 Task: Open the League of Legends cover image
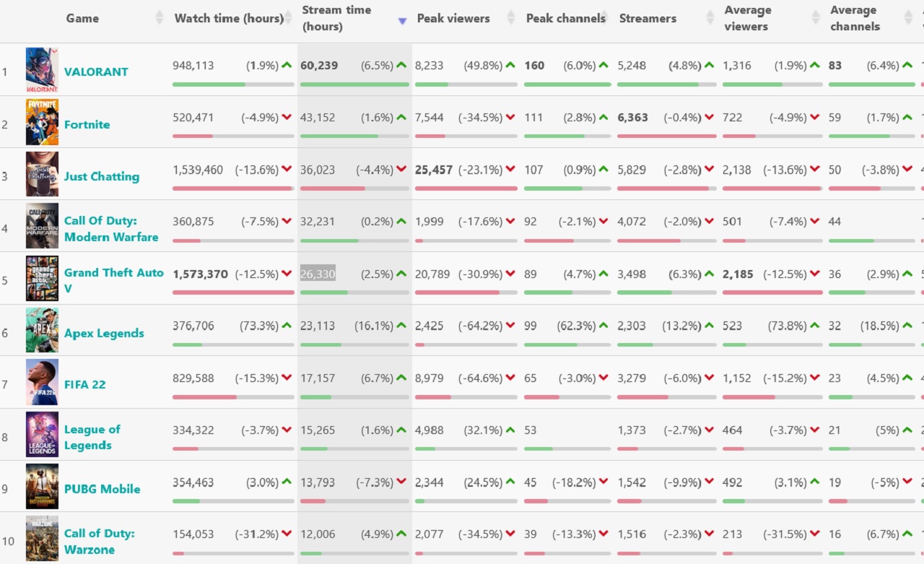[42, 435]
